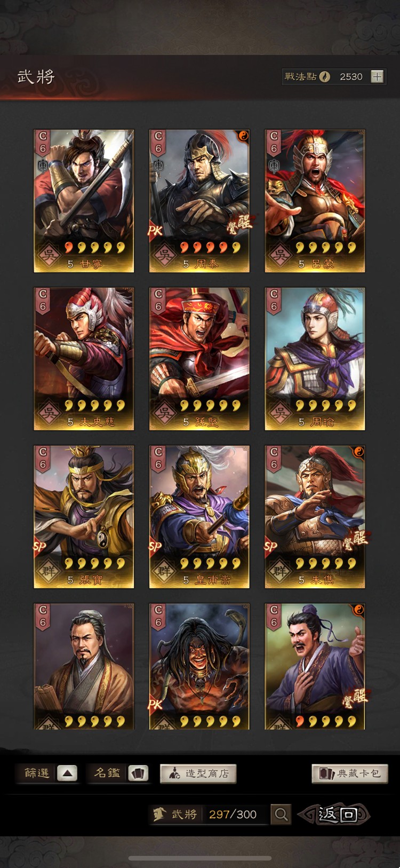Screen dimensions: 400x868
Task: Expand the 篩選 filter arrow
Action: [x=67, y=773]
